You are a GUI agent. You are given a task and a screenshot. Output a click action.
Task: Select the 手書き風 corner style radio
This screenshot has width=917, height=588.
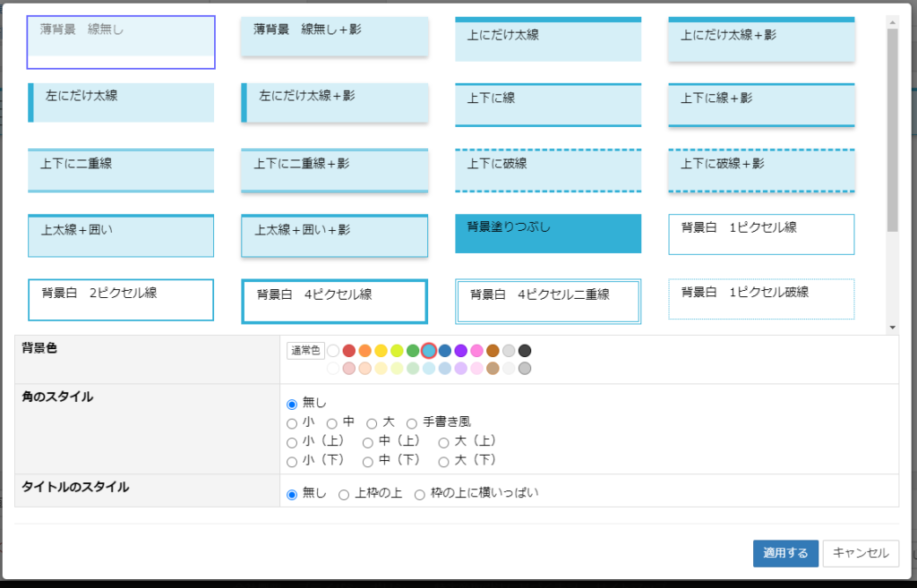(413, 422)
